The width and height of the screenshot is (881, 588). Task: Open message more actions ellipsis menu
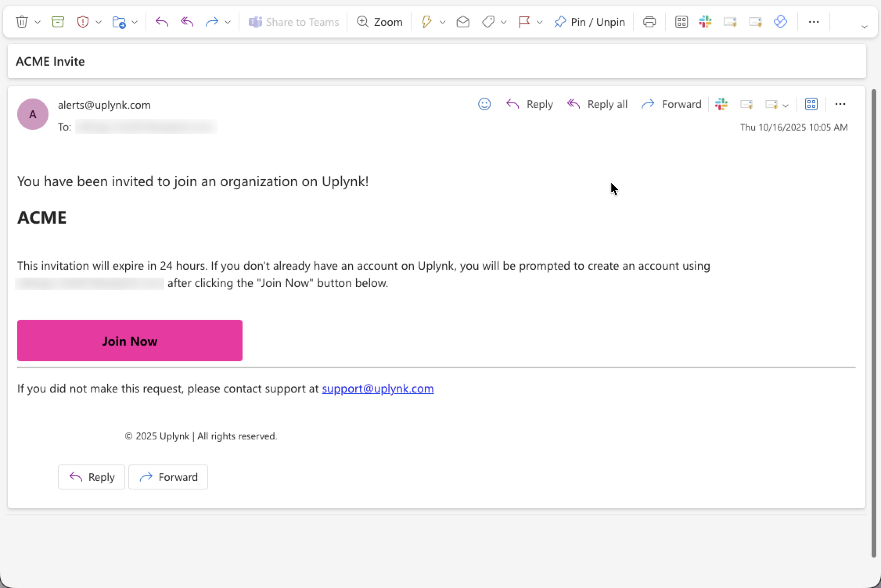click(840, 104)
